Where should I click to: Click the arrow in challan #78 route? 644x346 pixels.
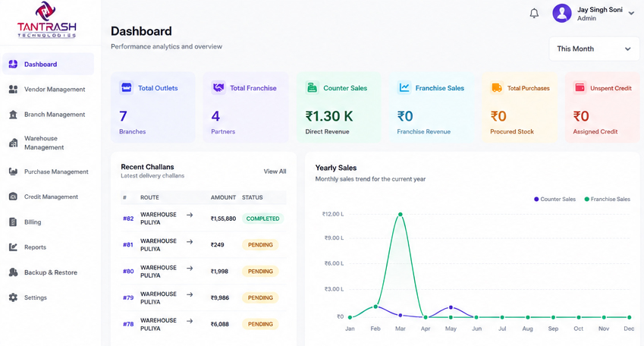[190, 321]
